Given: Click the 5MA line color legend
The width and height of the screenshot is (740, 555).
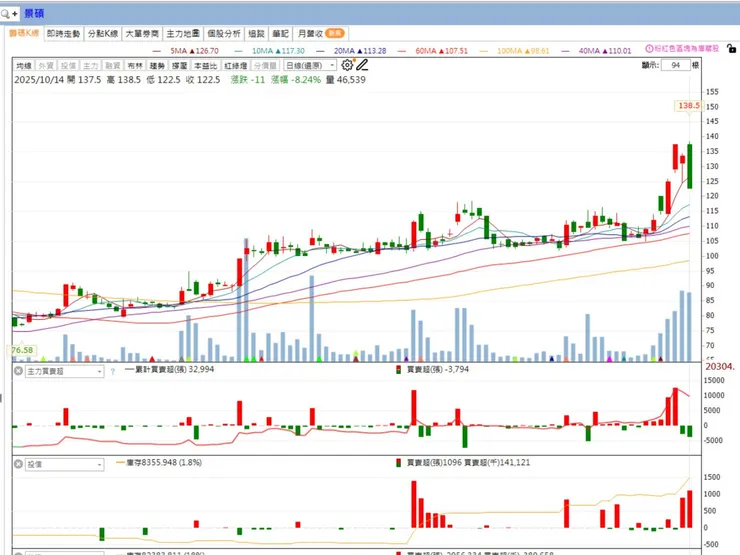Looking at the screenshot, I should [x=157, y=51].
